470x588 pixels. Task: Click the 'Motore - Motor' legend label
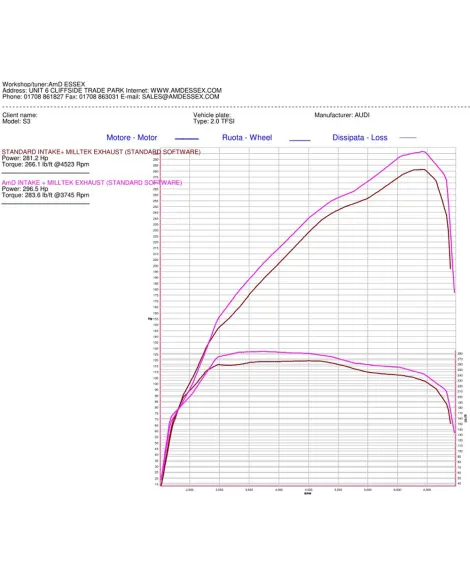pyautogui.click(x=132, y=138)
